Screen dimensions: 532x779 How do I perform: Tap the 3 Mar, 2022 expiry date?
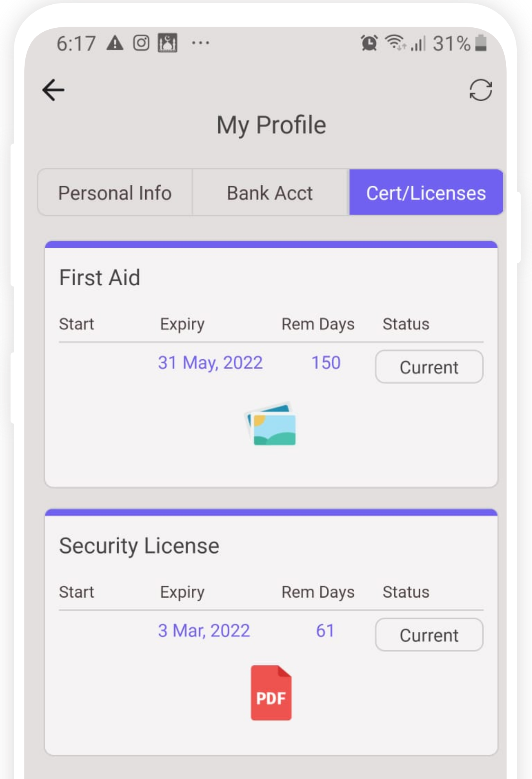[204, 630]
